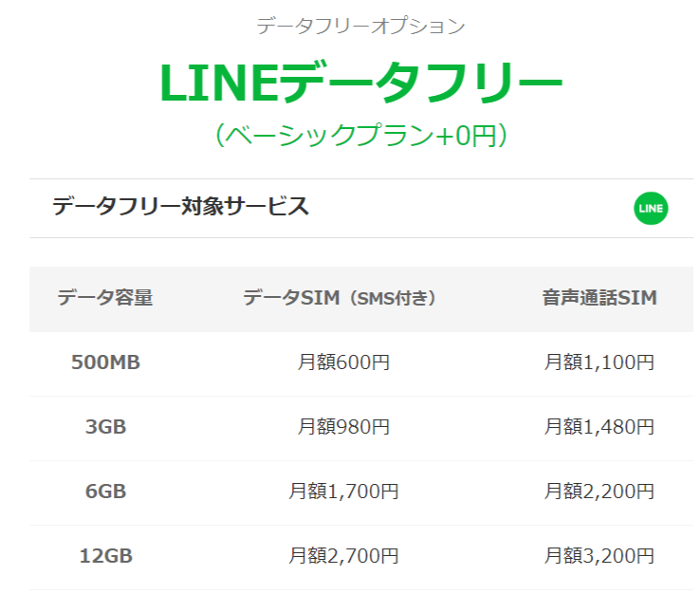The width and height of the screenshot is (700, 594).
Task: Click the 月額1,700円 data SIM price
Action: click(343, 492)
